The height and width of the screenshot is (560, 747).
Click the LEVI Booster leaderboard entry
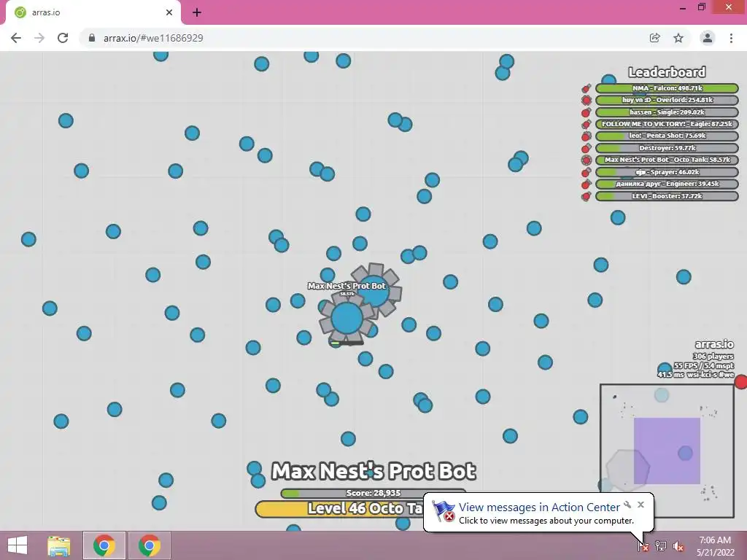(x=667, y=196)
